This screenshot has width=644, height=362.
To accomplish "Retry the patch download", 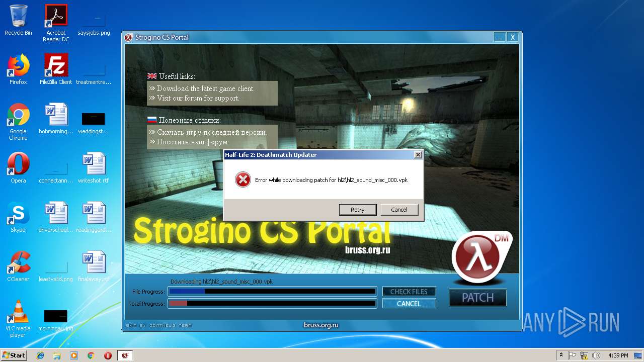I will [357, 210].
